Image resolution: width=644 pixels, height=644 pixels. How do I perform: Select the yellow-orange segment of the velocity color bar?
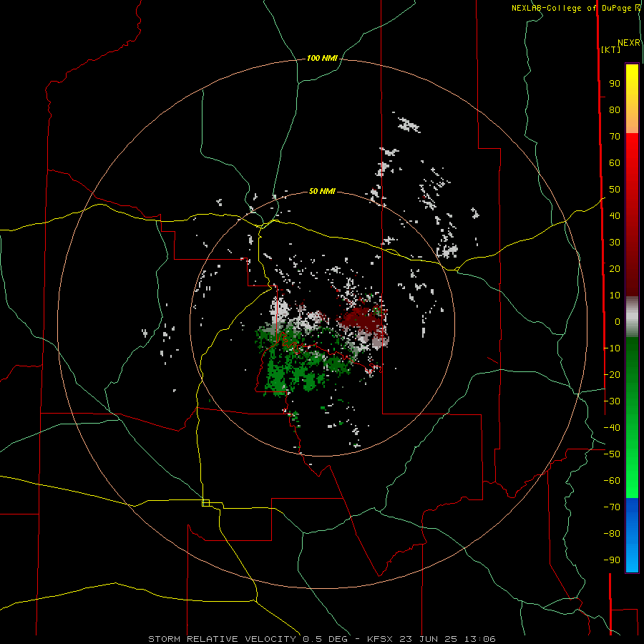(x=632, y=99)
